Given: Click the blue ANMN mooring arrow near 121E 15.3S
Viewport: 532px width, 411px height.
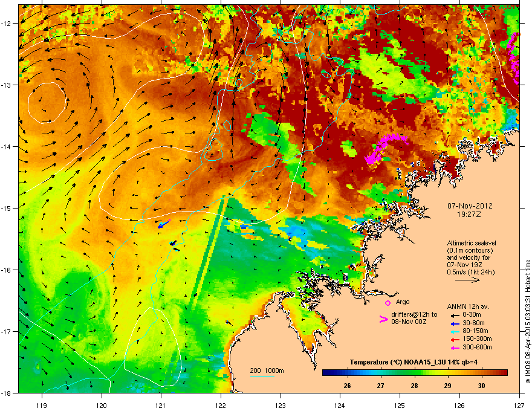Looking at the screenshot, I should (x=164, y=224).
